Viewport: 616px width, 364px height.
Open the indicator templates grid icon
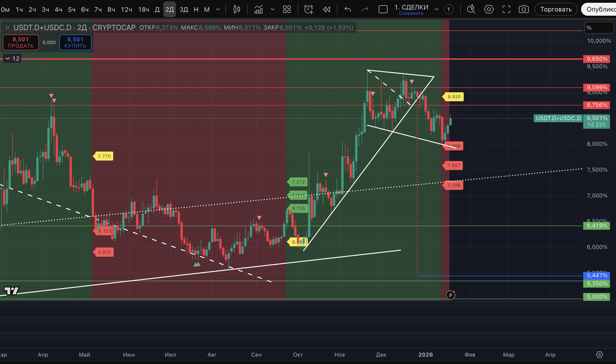point(287,9)
